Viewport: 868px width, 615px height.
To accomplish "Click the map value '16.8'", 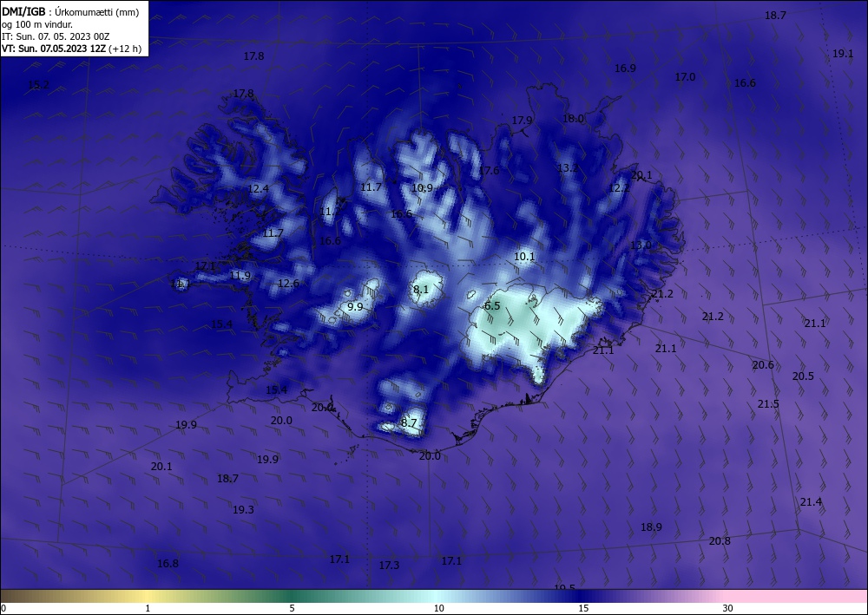I will point(168,564).
